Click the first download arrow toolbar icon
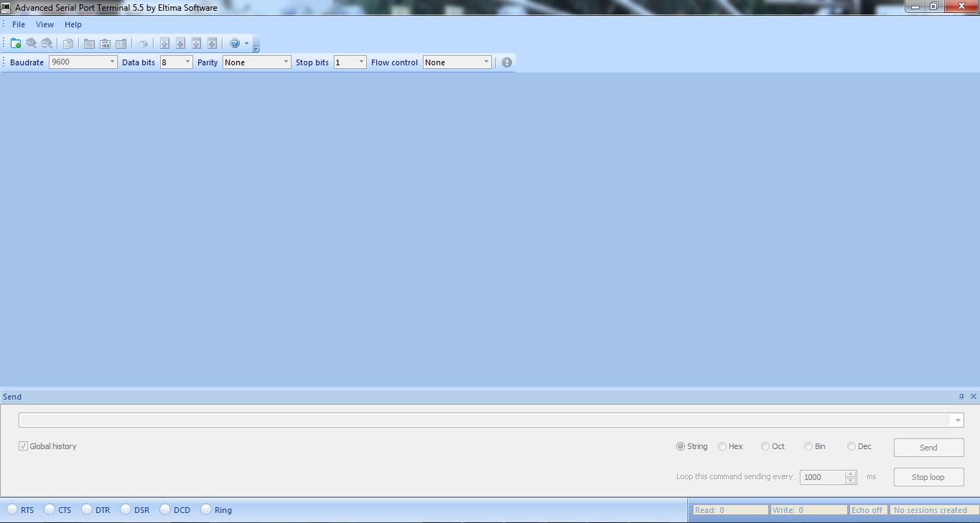This screenshot has height=523, width=980. [x=180, y=44]
